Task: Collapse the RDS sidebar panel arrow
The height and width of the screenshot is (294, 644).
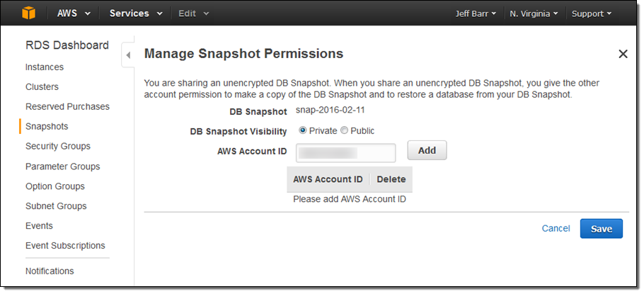Action: point(128,55)
